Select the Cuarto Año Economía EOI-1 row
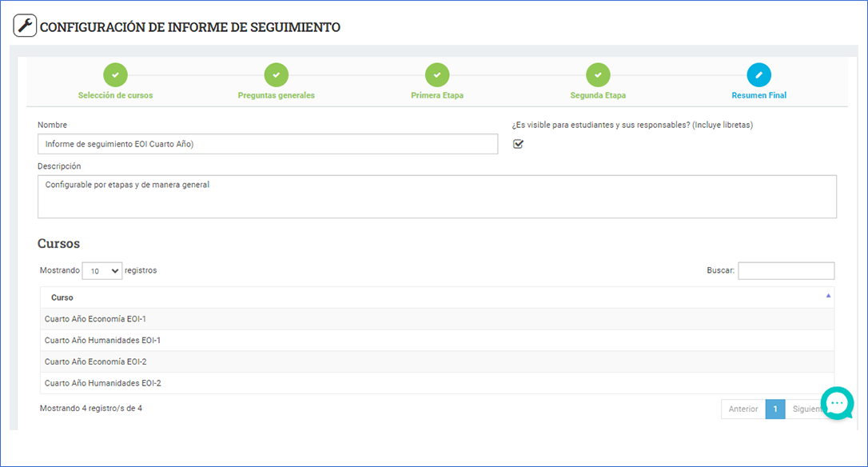 [x=436, y=319]
